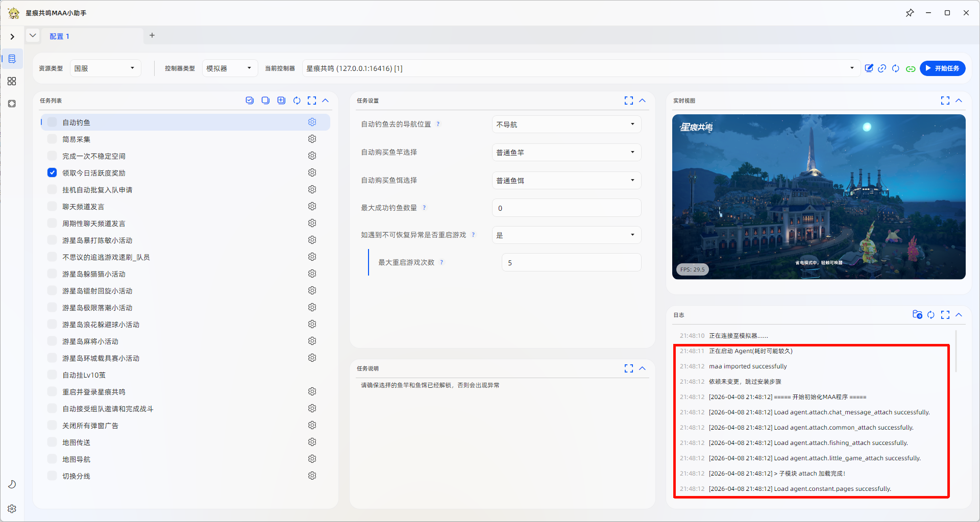Enable 挂机自动批复入队申请 checkbox
Screen dimensions: 980x522
pos(52,189)
